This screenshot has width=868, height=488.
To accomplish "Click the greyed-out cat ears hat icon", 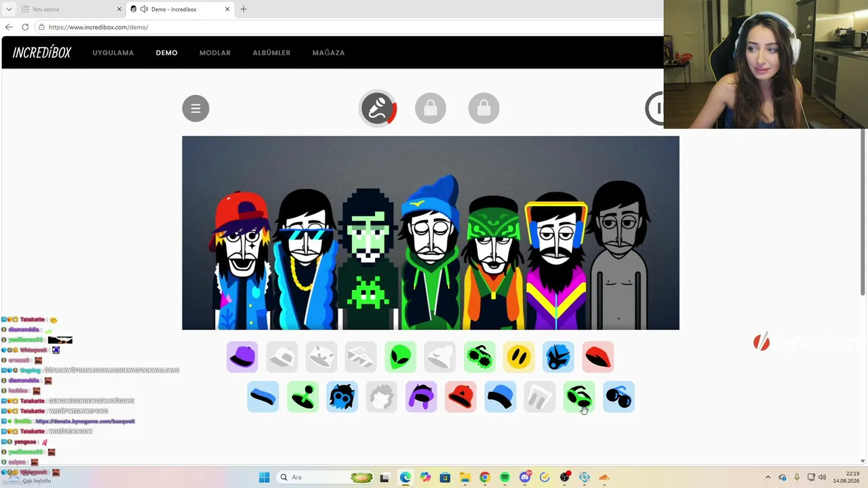I will pyautogui.click(x=321, y=357).
